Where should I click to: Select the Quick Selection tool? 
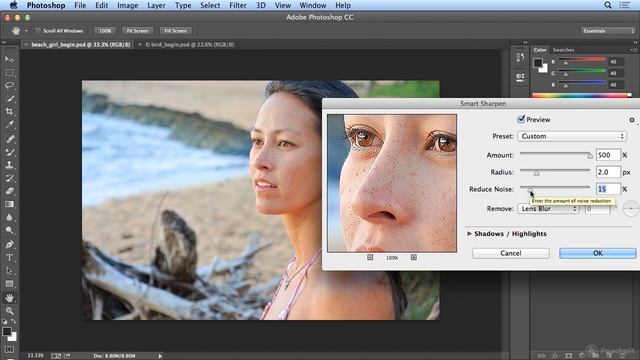(9, 98)
